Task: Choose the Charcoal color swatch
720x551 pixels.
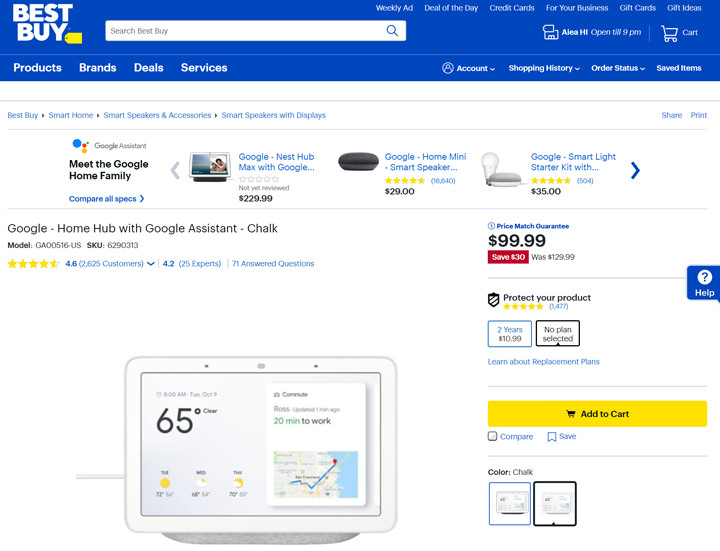Action: (x=555, y=503)
